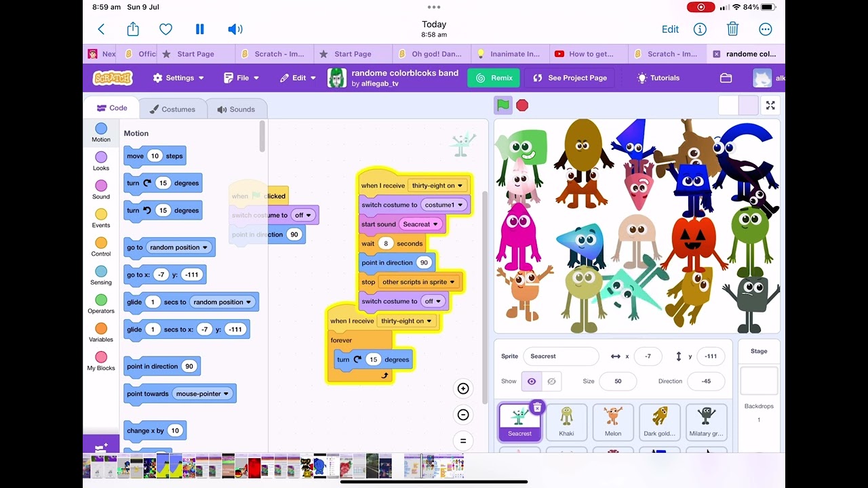The image size is (868, 488).
Task: Open the 'Oh god! Dan...' browser tab
Action: 431,54
